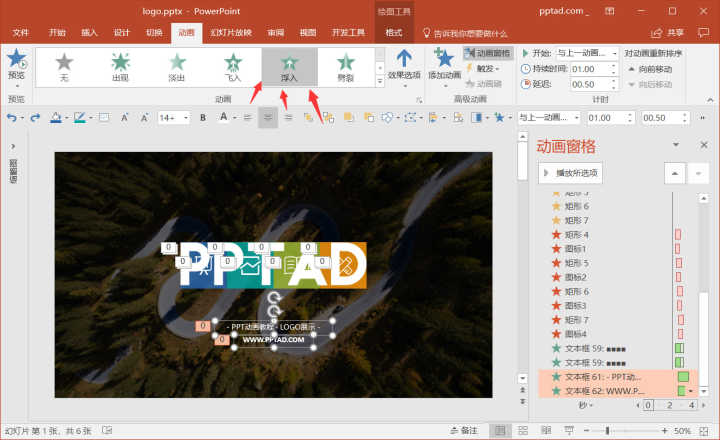Open the Animation Pane options dropdown arrow
The width and height of the screenshot is (720, 440).
coord(676,145)
